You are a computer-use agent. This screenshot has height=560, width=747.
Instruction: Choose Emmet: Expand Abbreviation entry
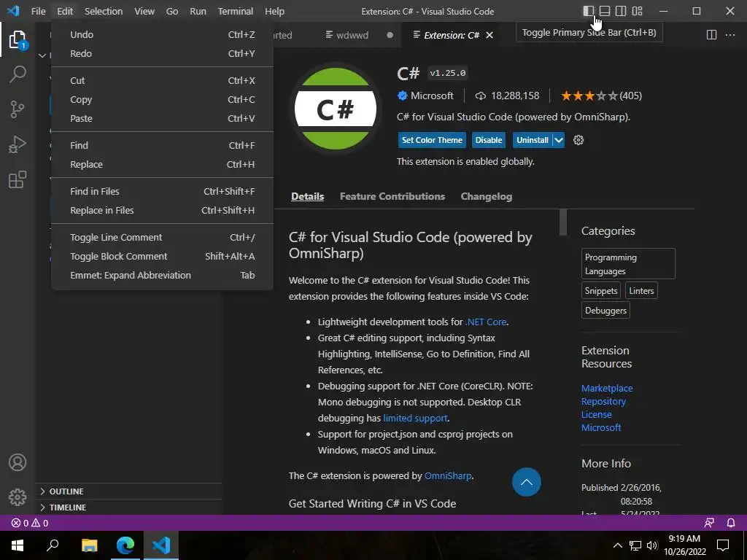tap(163, 275)
